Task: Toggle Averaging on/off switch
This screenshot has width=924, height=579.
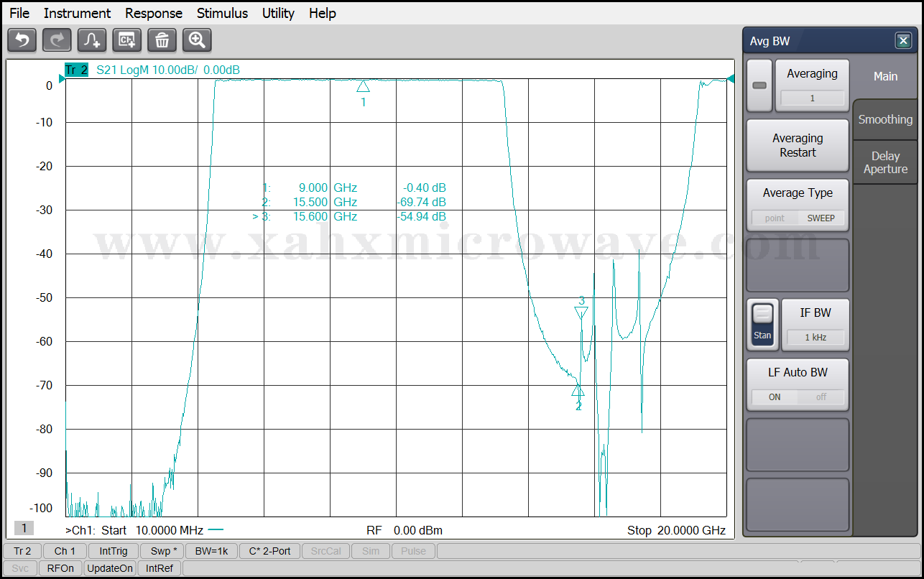Action: click(759, 85)
